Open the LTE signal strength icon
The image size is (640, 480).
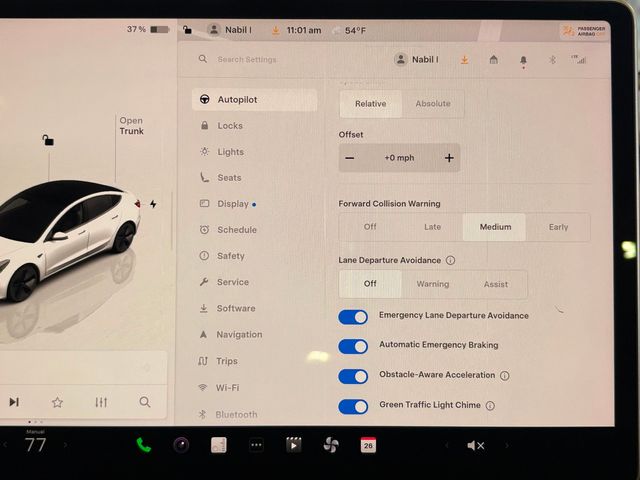coord(579,60)
